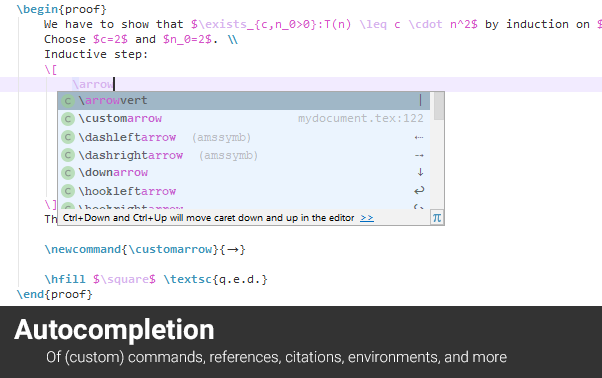Pick the \dashleftarrow suggestion
The width and height of the screenshot is (602, 378).
[244, 137]
